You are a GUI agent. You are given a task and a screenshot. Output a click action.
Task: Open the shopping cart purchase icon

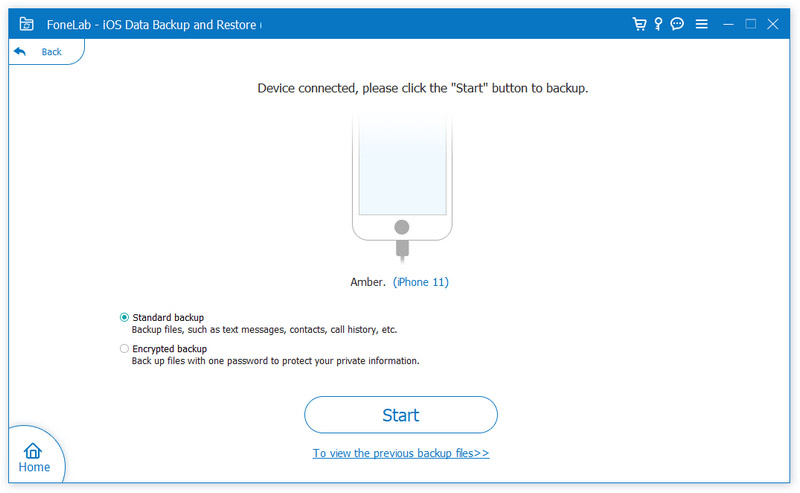[639, 24]
